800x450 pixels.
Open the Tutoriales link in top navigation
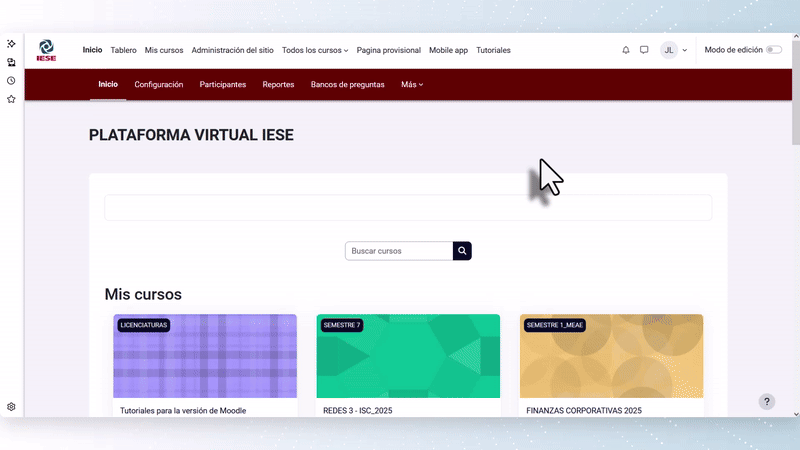point(493,50)
